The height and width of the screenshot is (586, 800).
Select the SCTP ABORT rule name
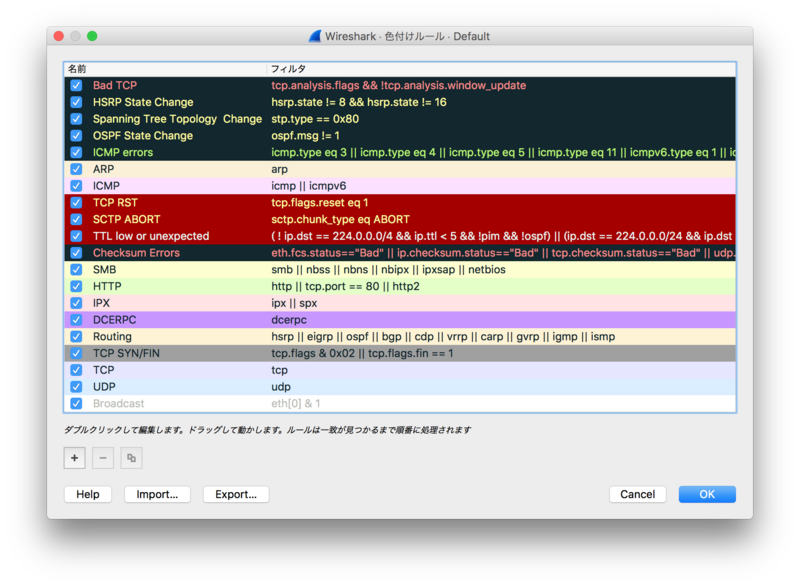127,219
